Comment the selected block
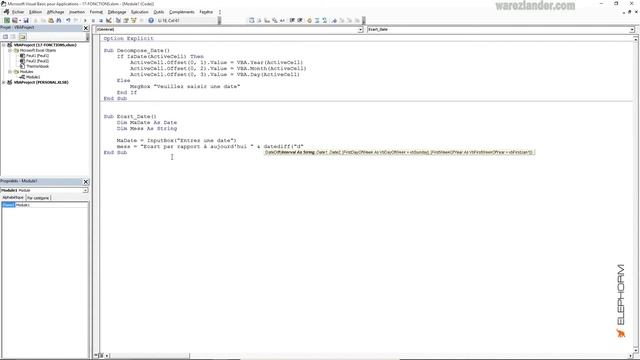640x360 pixels. coord(317,20)
